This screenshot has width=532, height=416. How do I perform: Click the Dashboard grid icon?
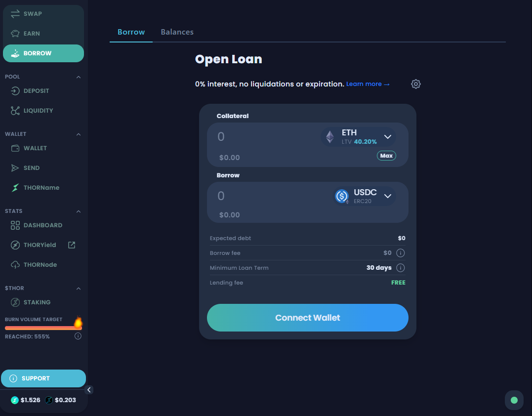click(15, 225)
